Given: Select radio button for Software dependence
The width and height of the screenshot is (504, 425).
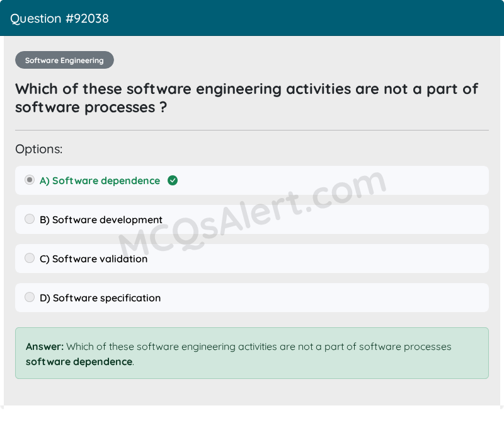Looking at the screenshot, I should click(x=30, y=180).
